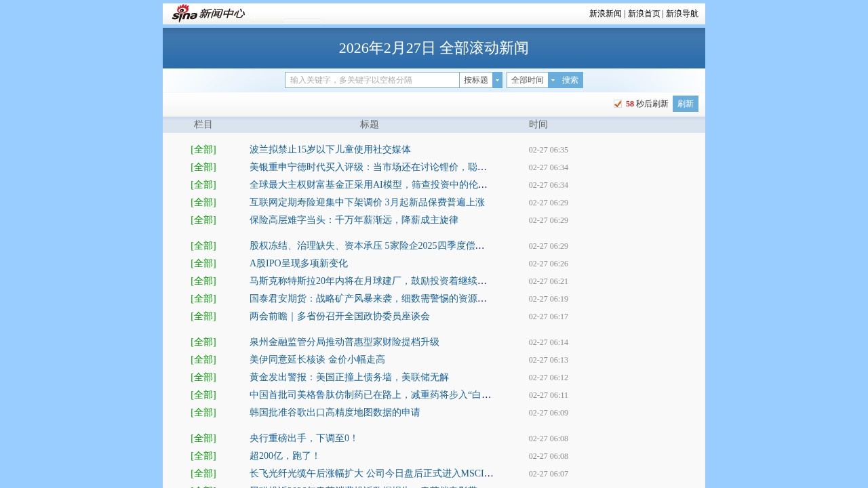Open the 按标题 search filter dropdown
The image size is (868, 488).
click(478, 79)
